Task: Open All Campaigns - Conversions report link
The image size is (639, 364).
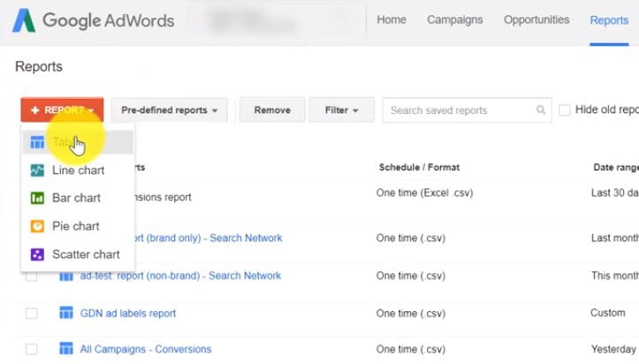Action: [146, 349]
